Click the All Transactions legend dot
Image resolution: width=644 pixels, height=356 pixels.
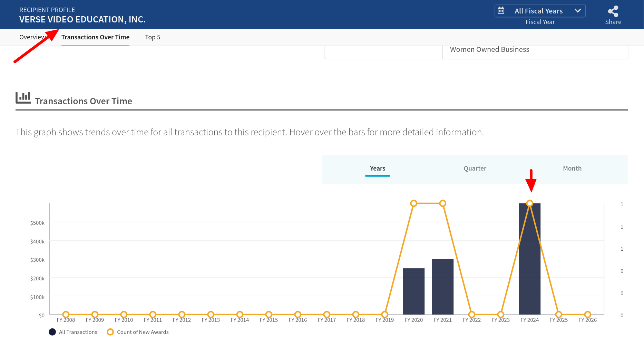point(52,332)
